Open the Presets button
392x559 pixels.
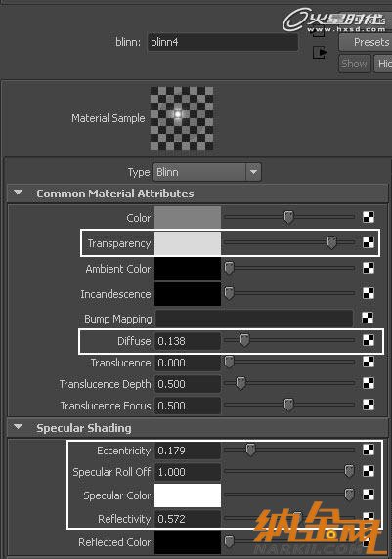point(366,42)
